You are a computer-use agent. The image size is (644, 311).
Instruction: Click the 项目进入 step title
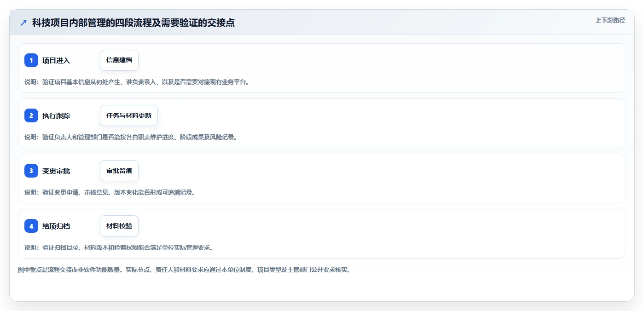56,60
